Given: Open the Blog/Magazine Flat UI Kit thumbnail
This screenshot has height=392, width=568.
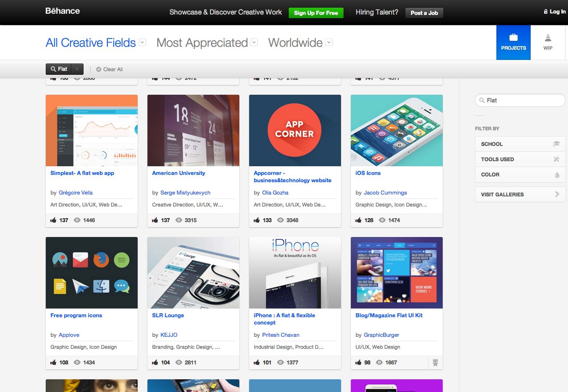Looking at the screenshot, I should point(397,273).
